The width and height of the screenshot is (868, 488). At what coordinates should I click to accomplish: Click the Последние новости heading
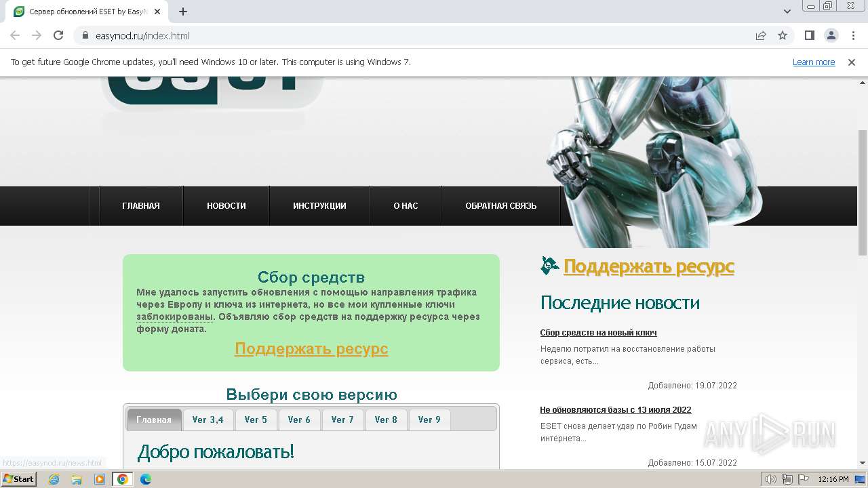(620, 303)
